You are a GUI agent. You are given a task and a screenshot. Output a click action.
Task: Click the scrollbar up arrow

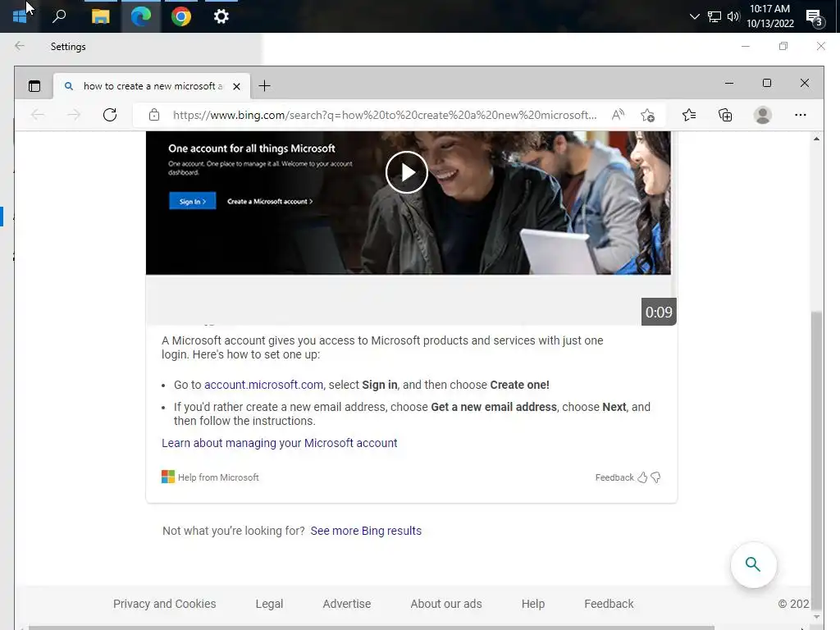816,139
